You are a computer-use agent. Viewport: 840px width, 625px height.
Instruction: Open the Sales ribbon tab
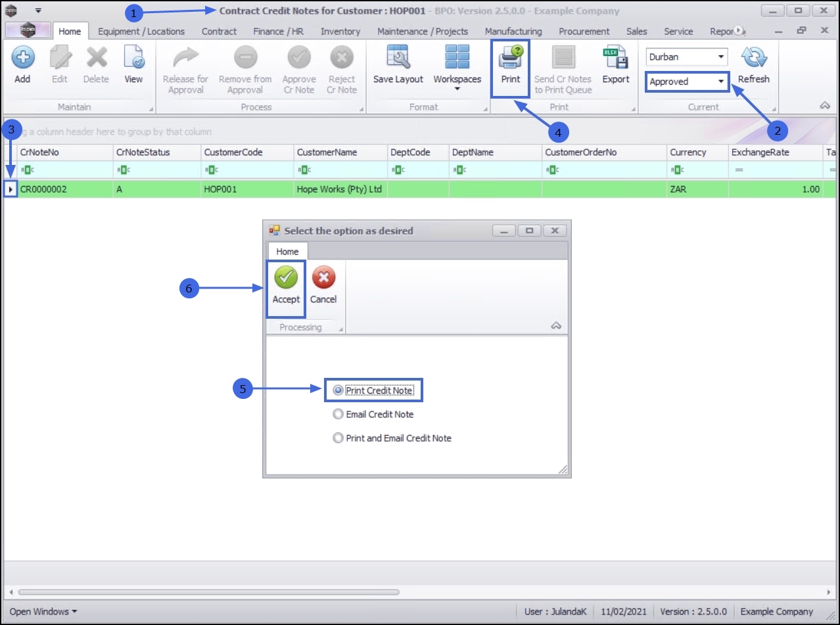tap(636, 31)
